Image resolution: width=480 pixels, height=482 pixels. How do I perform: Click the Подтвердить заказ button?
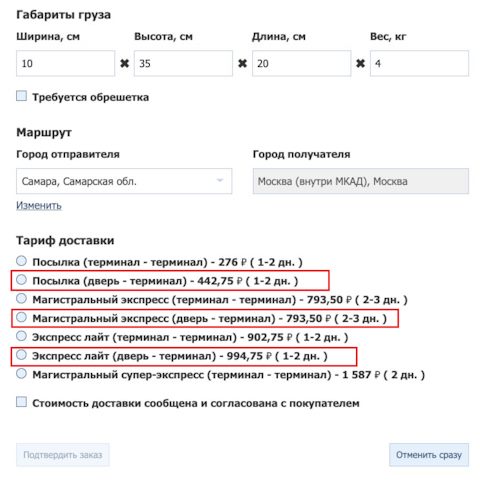pos(63,455)
